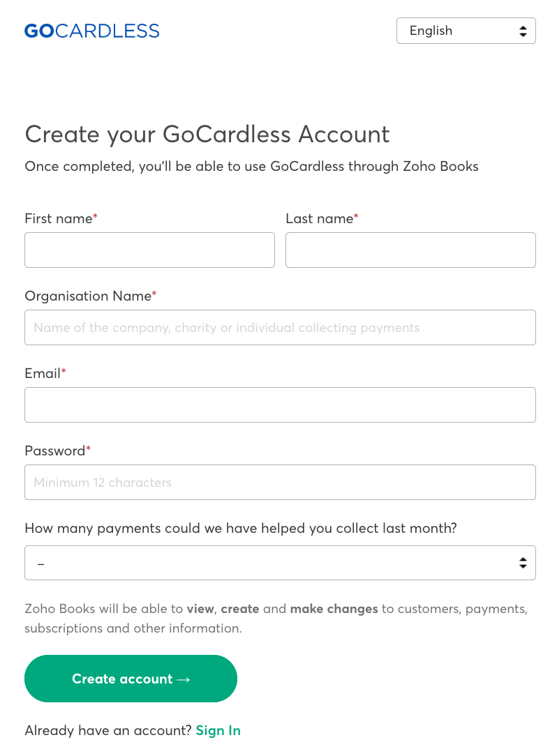
Task: Click the Zoho Books permissions notice text
Action: pos(276,619)
